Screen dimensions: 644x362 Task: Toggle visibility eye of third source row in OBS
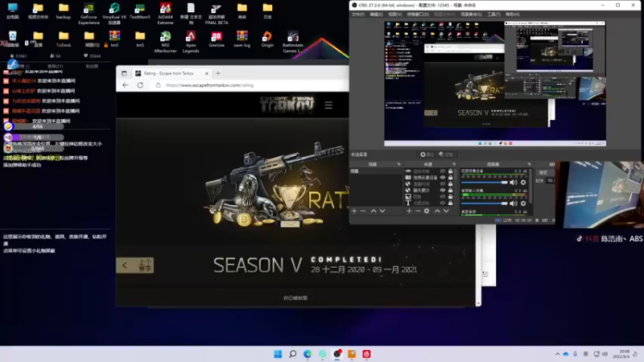point(443,184)
